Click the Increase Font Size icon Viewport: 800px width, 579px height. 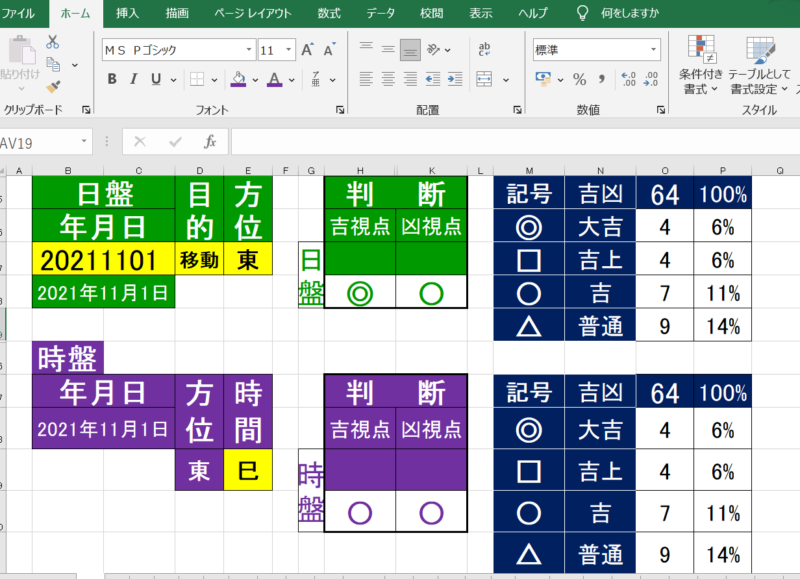[308, 50]
